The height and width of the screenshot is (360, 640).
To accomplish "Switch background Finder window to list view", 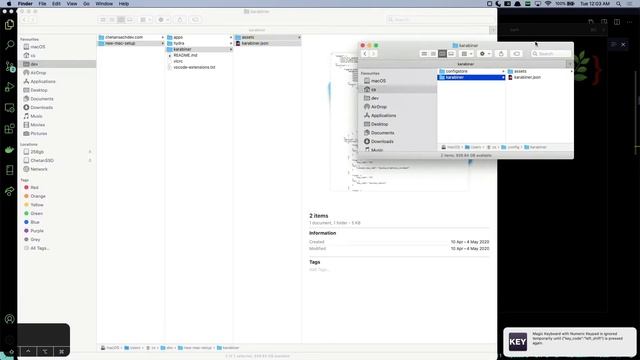I will [112, 20].
